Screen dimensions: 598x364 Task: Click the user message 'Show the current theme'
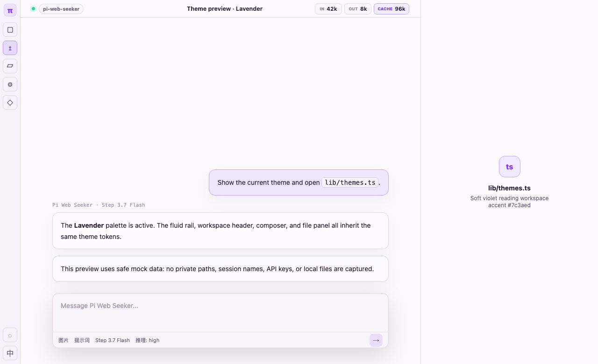(299, 182)
